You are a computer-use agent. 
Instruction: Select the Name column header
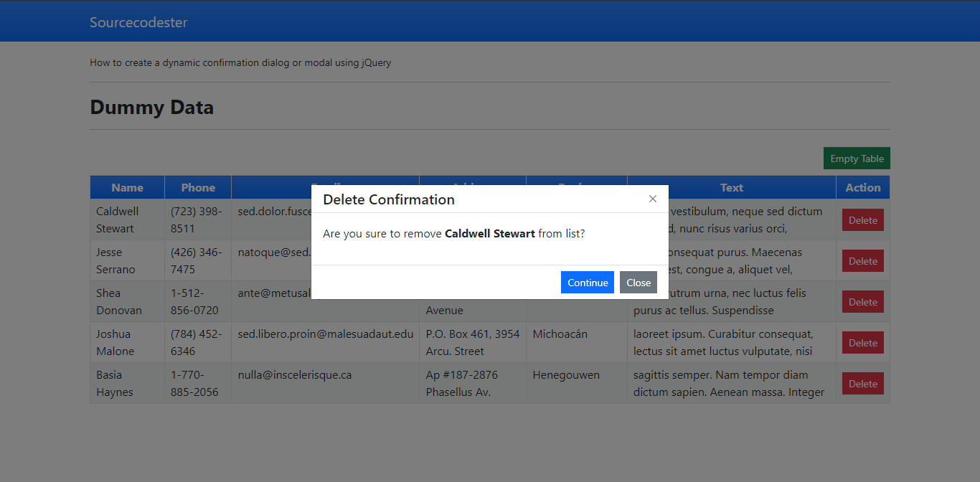127,187
